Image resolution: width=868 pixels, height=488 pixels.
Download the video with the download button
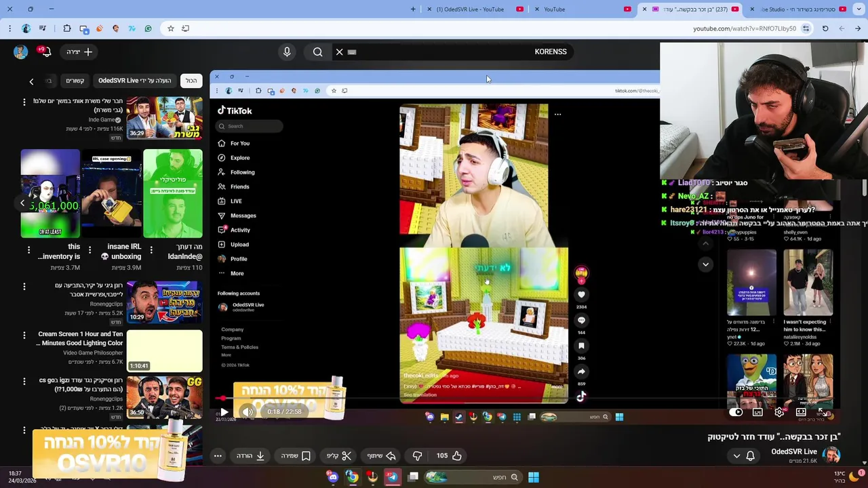[250, 455]
